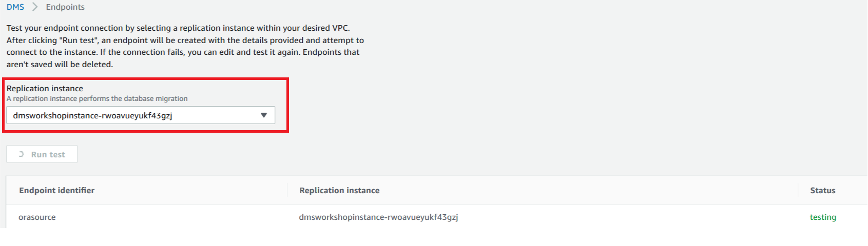Click the Replication instance table column header

tap(340, 191)
